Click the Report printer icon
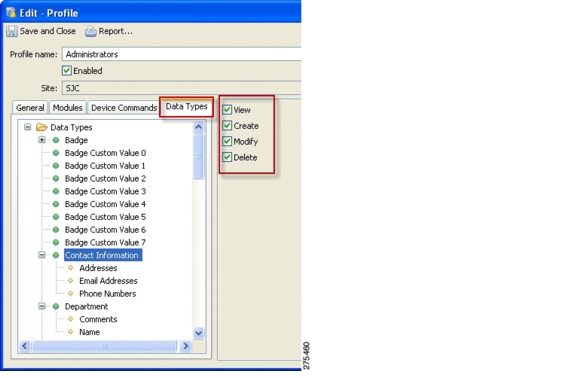The image size is (576, 378). point(90,32)
